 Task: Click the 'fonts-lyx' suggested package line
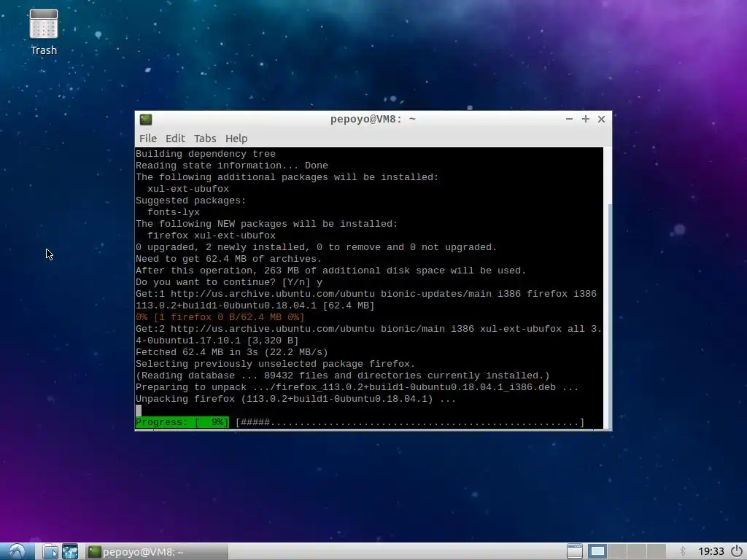[174, 212]
